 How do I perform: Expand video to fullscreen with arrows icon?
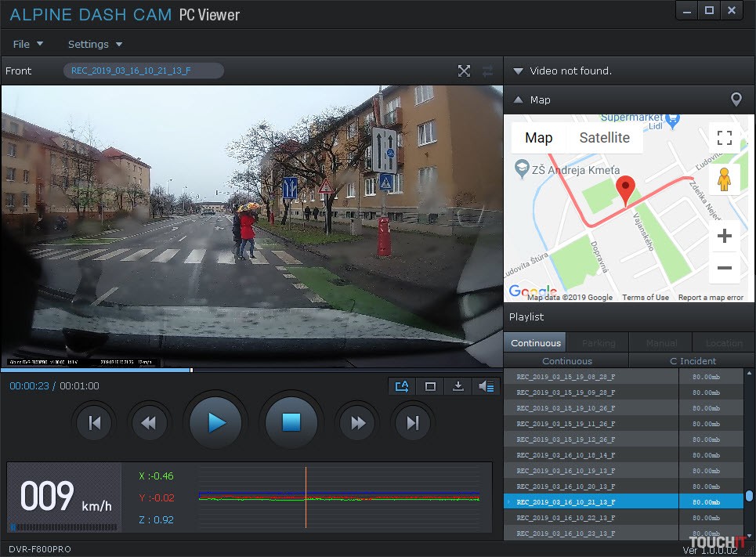pos(464,71)
